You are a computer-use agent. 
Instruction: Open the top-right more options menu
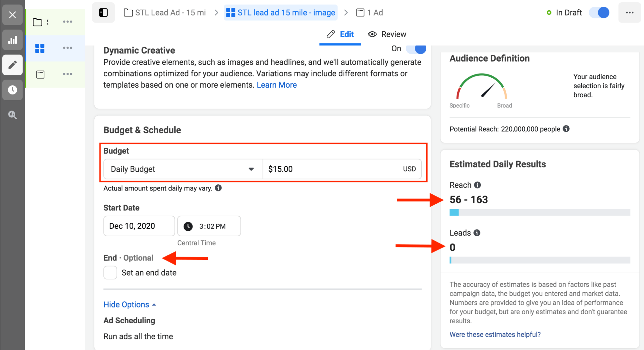[630, 13]
